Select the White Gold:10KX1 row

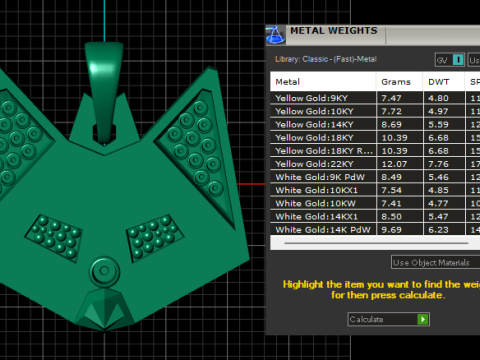coord(375,190)
